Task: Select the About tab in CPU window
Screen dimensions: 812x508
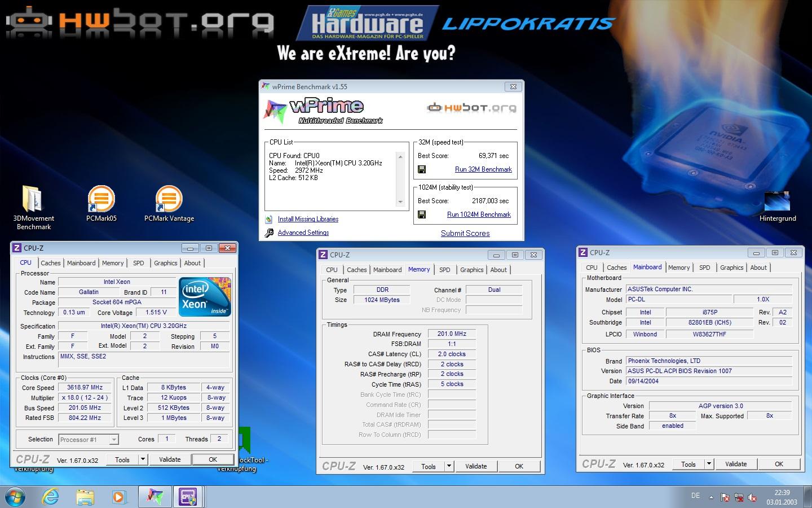Action: coord(192,263)
